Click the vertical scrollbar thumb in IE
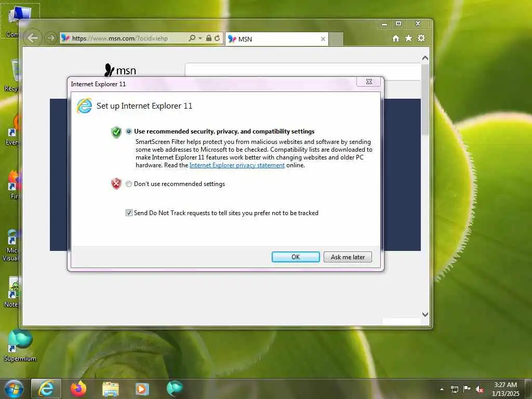The width and height of the screenshot is (532, 399). (x=425, y=99)
